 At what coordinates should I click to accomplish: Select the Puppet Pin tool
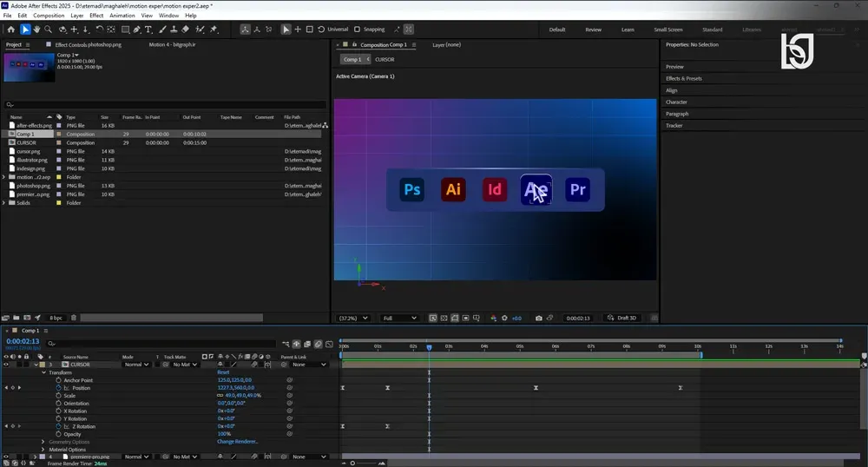click(x=214, y=30)
